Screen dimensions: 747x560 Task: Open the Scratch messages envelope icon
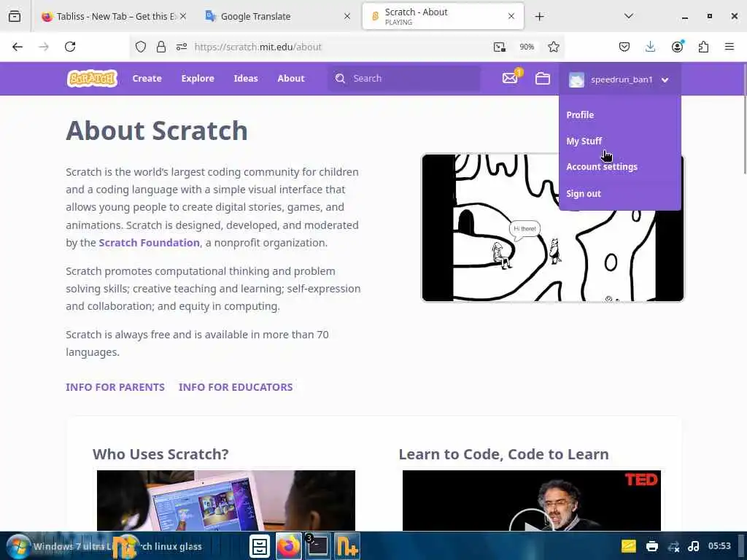click(x=510, y=78)
